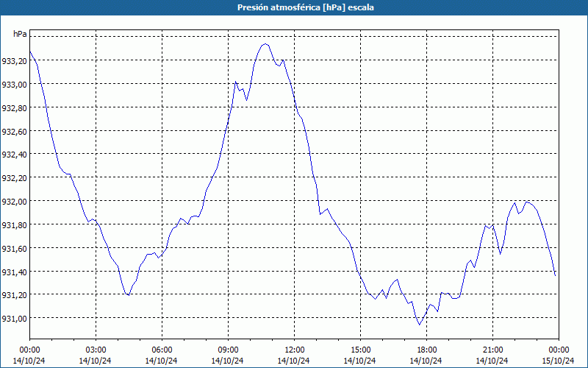The height and width of the screenshot is (368, 588).
Task: Click the 'hPa' unit label
Action: (20, 34)
